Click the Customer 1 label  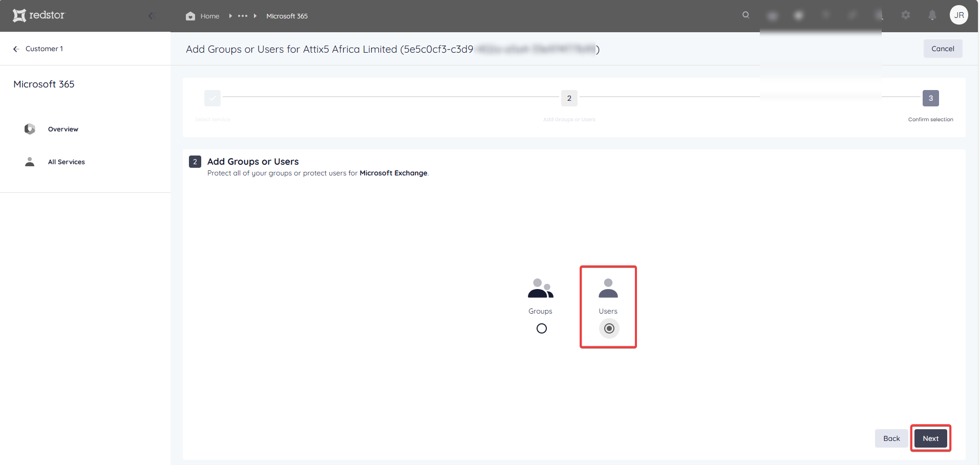pyautogui.click(x=44, y=49)
